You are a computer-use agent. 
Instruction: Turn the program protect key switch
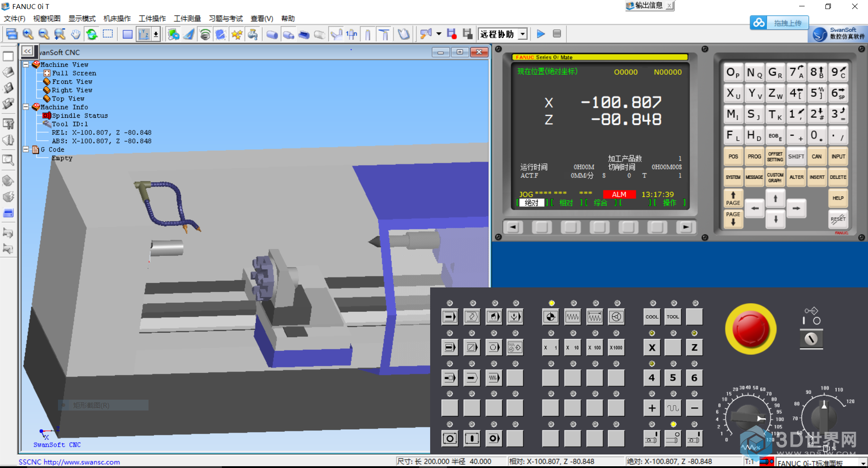coord(811,339)
